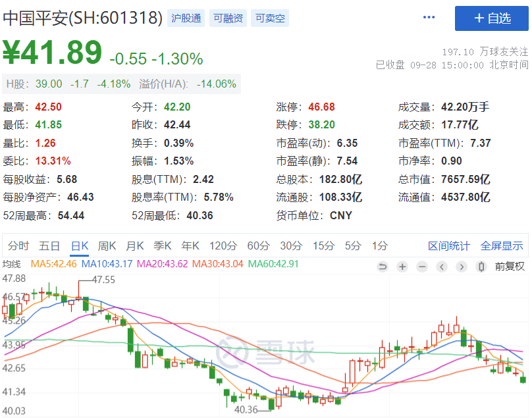Zoom in the K-line chart with plus icon
The height and width of the screenshot is (418, 532).
point(402,267)
